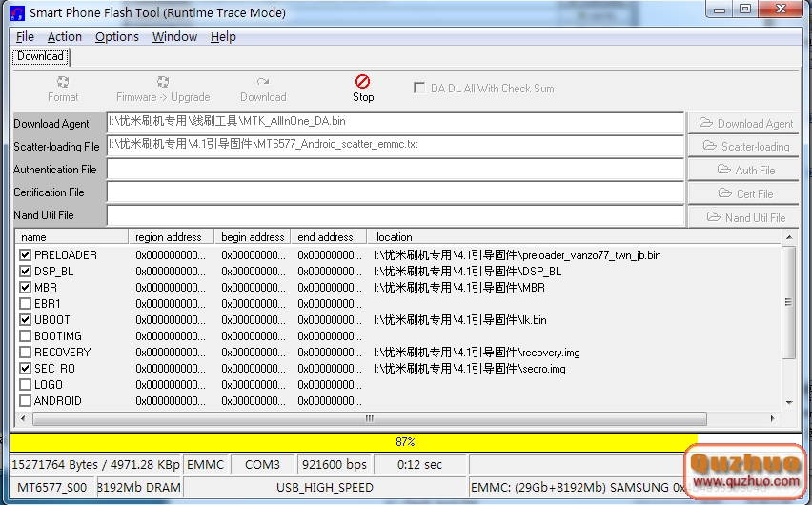This screenshot has height=505, width=812.
Task: Click the 8192Mb DRAM status entry
Action: coord(139,488)
